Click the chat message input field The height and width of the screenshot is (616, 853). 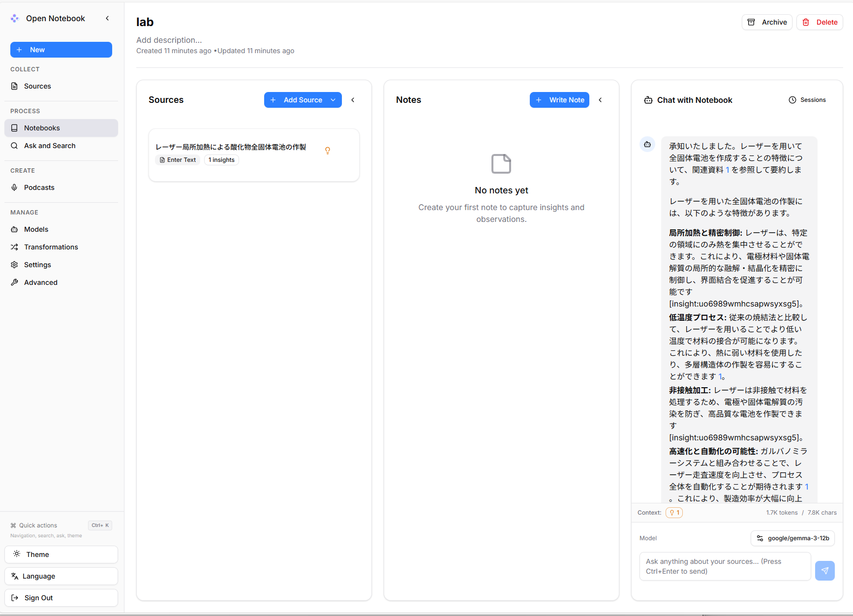(725, 566)
